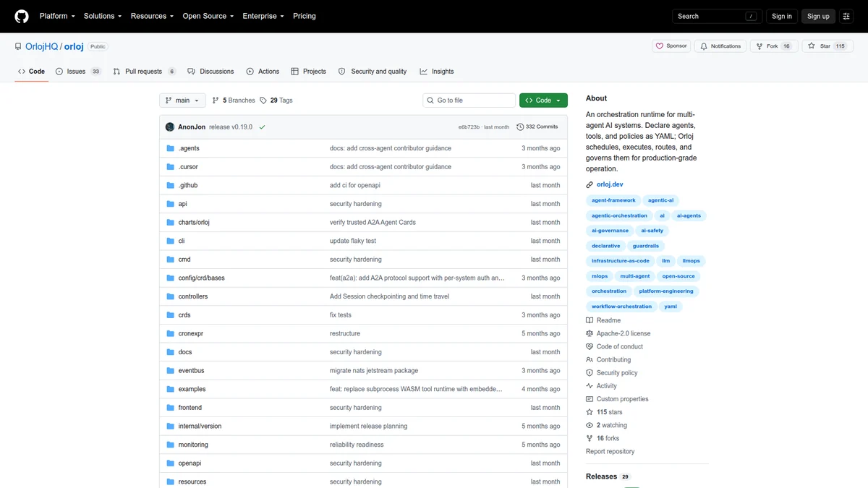
Task: Expand the Open Source menu
Action: [x=210, y=16]
